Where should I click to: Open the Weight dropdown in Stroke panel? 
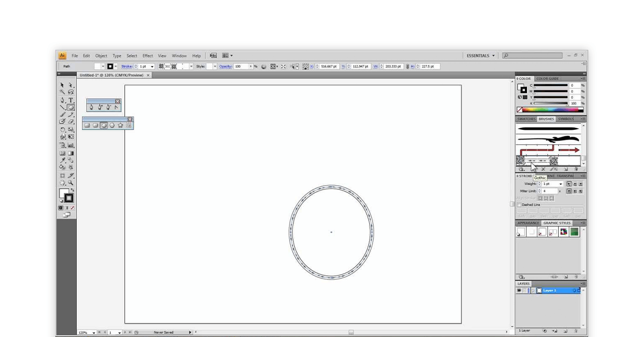click(561, 184)
